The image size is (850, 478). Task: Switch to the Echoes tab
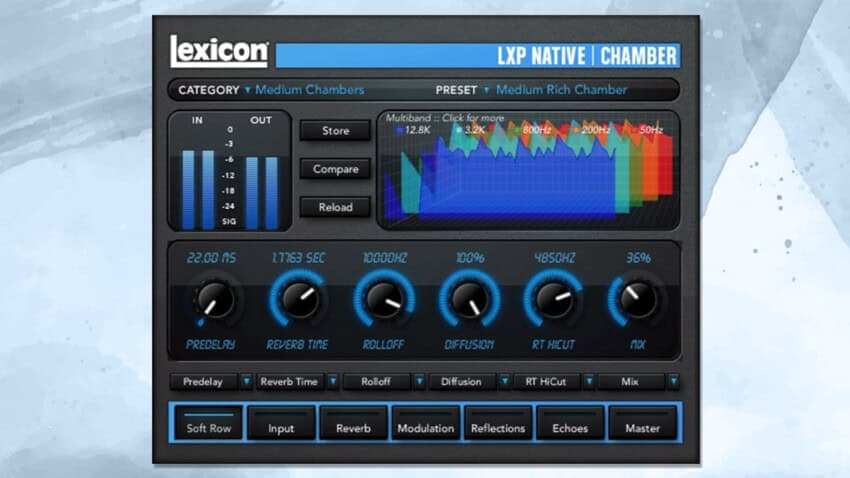point(570,423)
